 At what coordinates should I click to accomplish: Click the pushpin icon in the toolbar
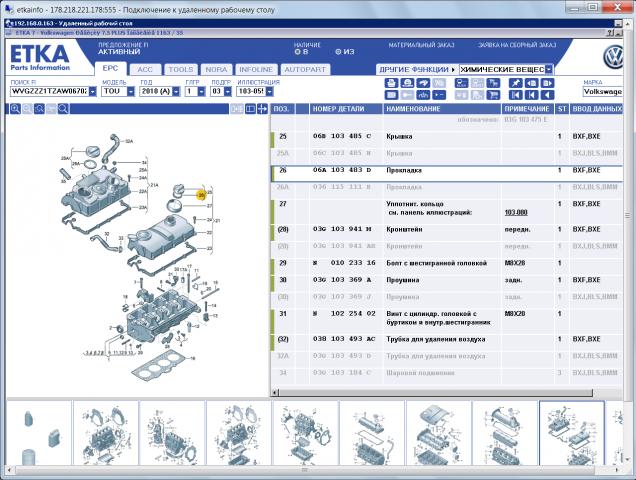516,83
